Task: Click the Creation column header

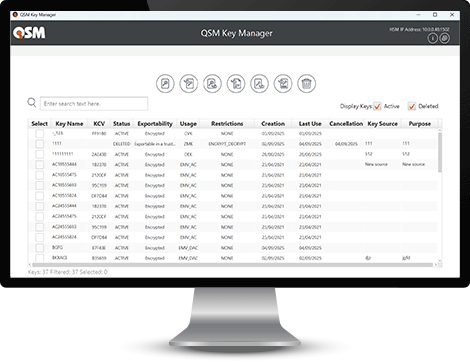Action: point(273,124)
